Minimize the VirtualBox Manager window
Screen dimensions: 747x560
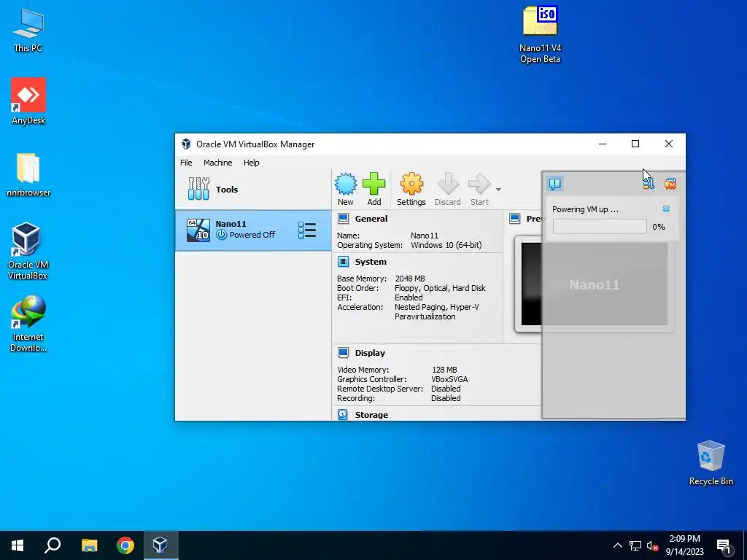point(603,144)
